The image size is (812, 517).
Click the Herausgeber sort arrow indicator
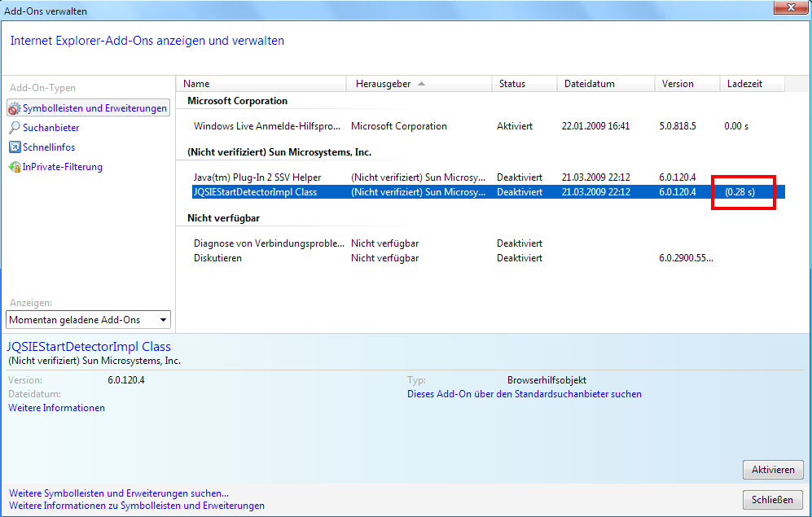[x=422, y=84]
